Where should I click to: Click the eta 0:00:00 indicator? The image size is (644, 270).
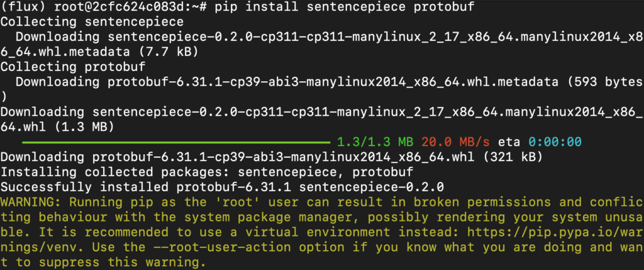click(x=540, y=143)
